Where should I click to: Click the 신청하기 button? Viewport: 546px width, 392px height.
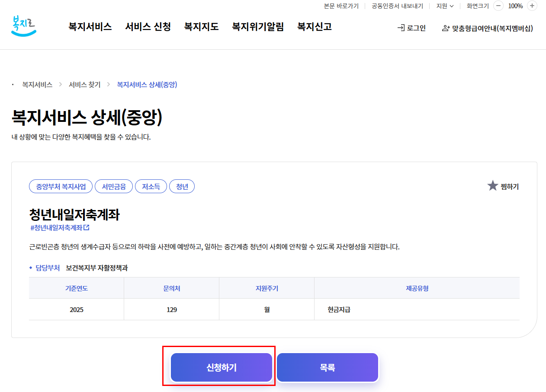(x=222, y=368)
